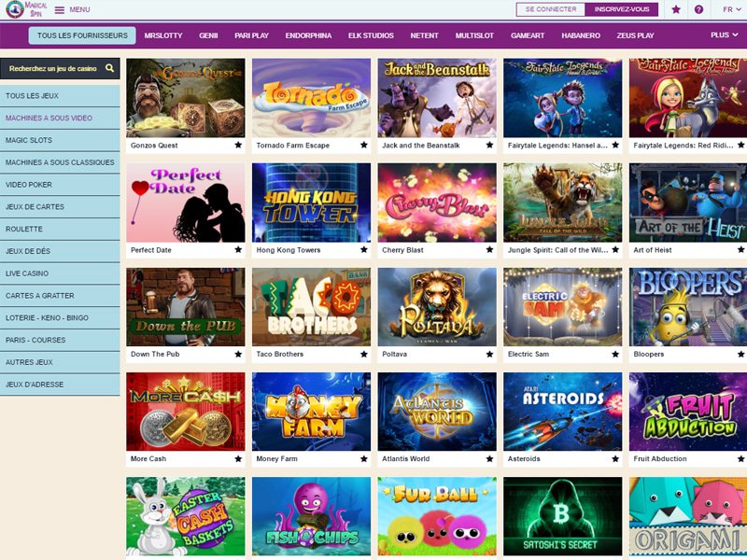Select the NETENT provider tab

pos(424,35)
